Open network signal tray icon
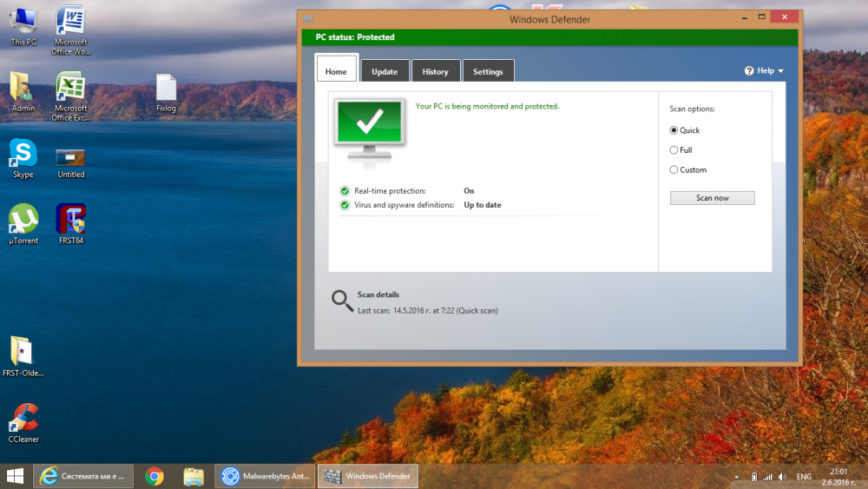Viewport: 868px width, 489px height. pos(768,477)
